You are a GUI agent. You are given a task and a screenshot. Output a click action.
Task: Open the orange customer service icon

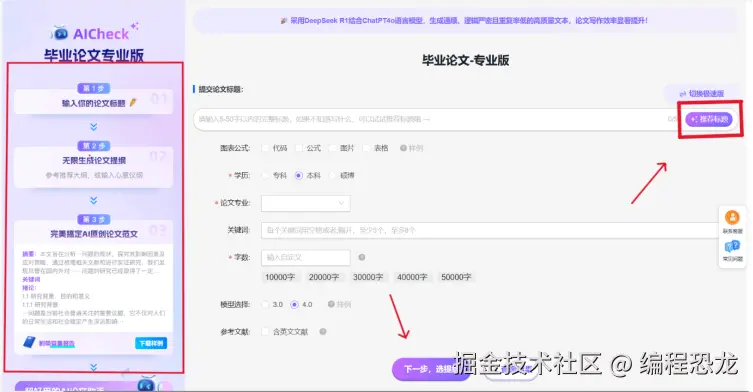[732, 218]
